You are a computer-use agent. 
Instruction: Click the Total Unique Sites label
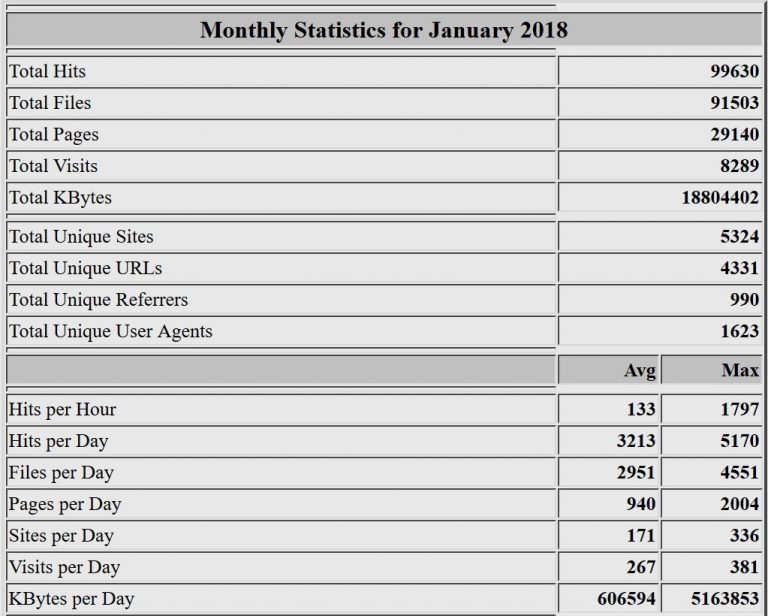pos(81,237)
